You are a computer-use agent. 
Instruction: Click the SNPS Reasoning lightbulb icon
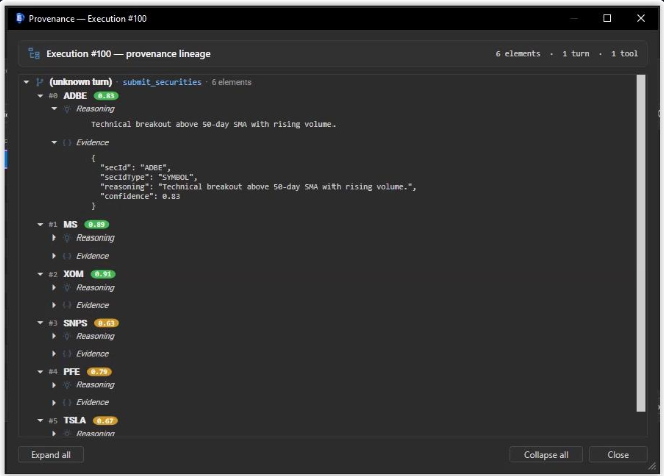[x=67, y=336]
